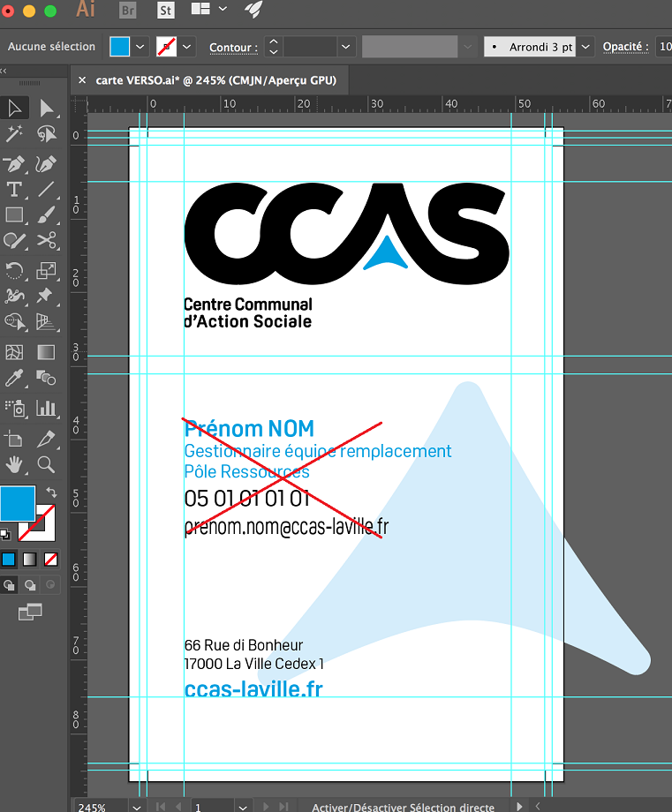672x812 pixels.
Task: Open the zoom level dropdown at 245%
Action: click(x=136, y=807)
